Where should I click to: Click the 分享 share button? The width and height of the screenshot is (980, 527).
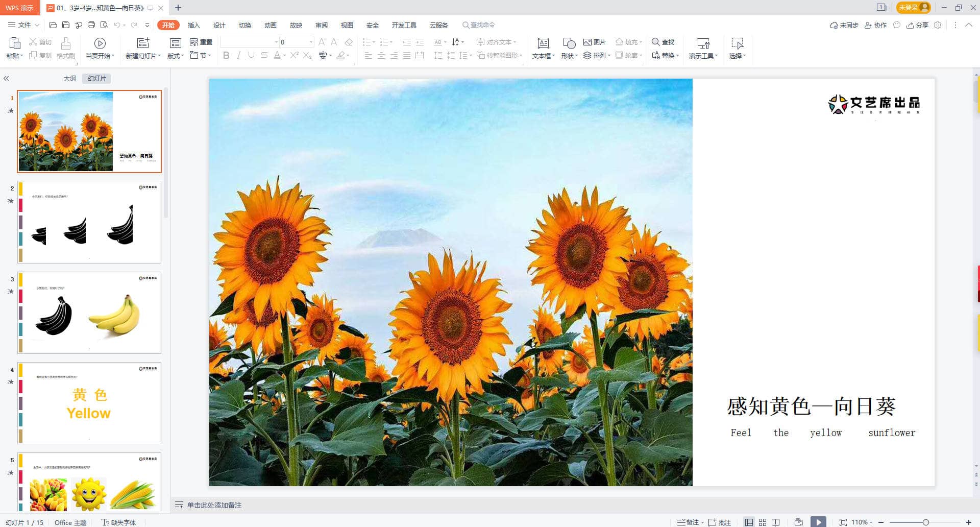(918, 25)
